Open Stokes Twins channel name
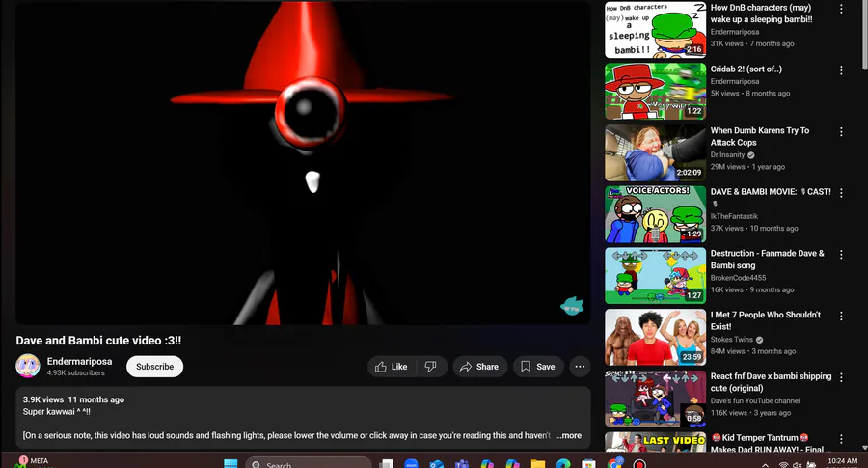Image resolution: width=868 pixels, height=468 pixels. coord(732,340)
